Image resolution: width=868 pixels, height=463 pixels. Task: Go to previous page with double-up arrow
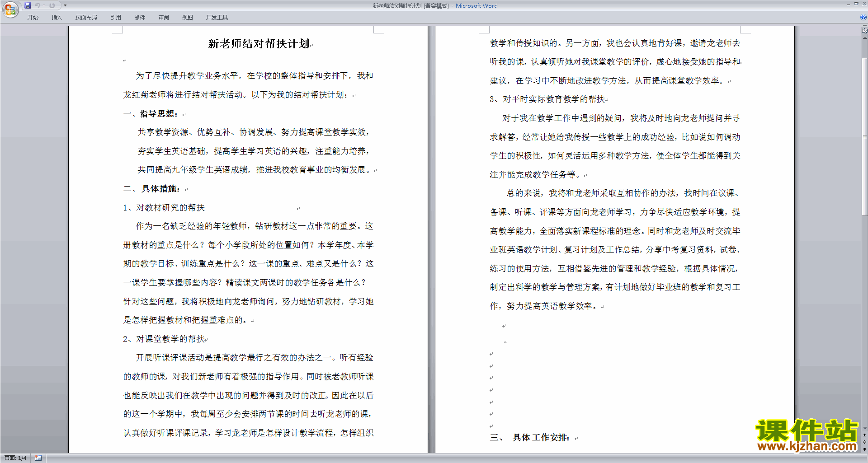point(864,435)
